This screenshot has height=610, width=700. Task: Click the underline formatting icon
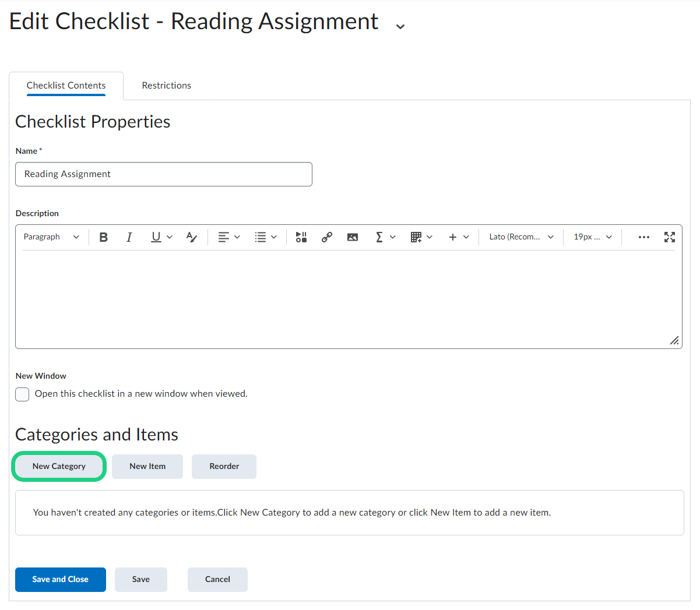tap(156, 237)
